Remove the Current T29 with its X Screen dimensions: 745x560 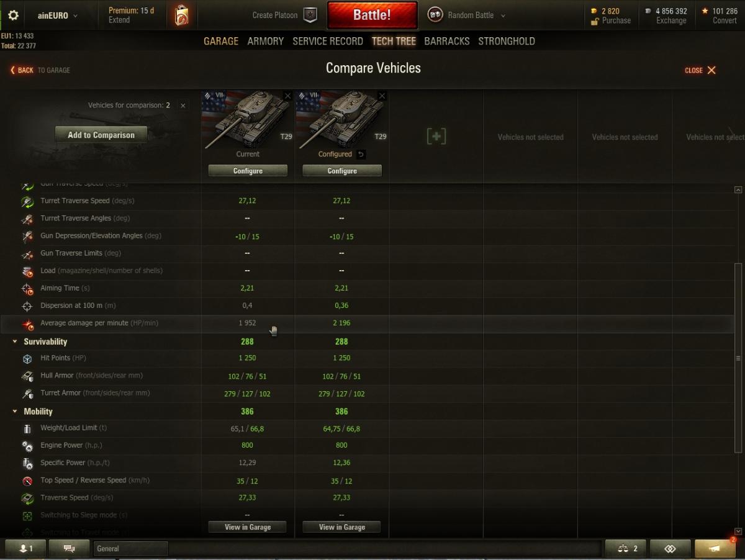click(287, 96)
